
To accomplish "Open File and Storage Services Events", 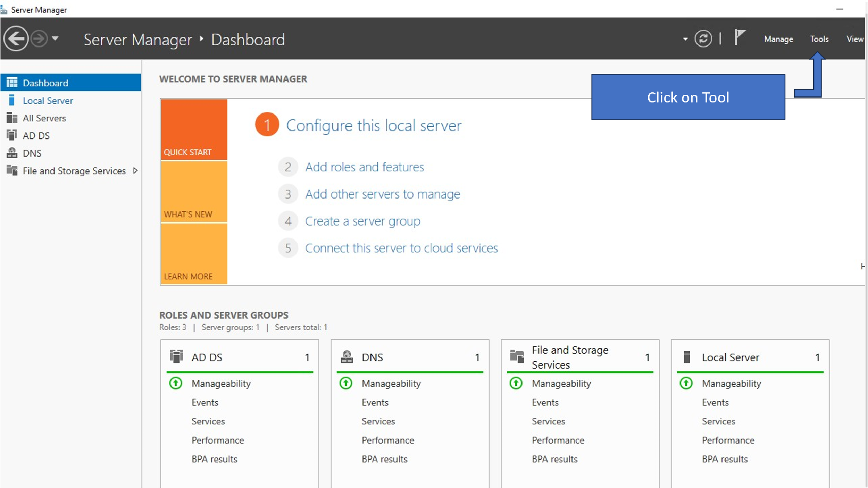I will coord(545,403).
